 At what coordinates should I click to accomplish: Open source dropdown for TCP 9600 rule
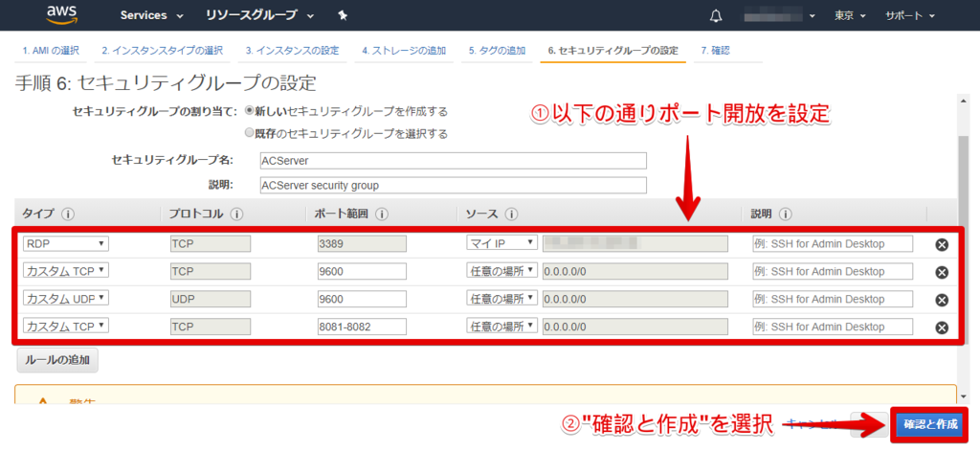[501, 271]
